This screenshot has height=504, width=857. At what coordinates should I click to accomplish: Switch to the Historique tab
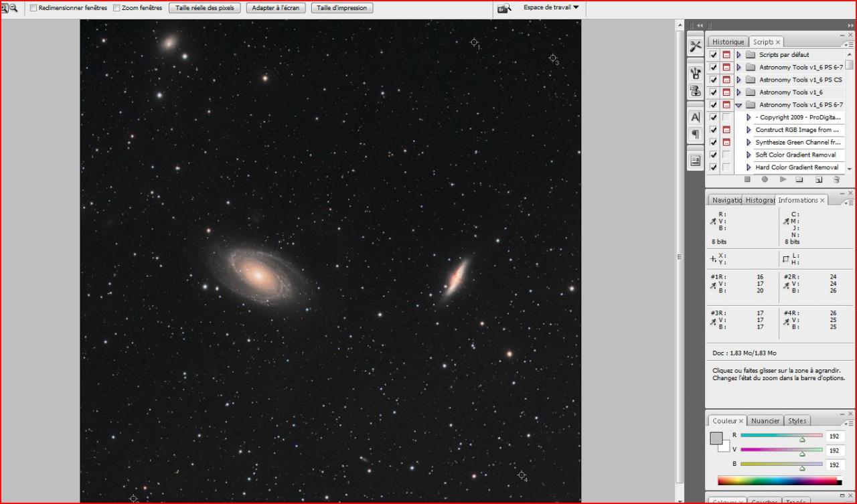pyautogui.click(x=728, y=42)
